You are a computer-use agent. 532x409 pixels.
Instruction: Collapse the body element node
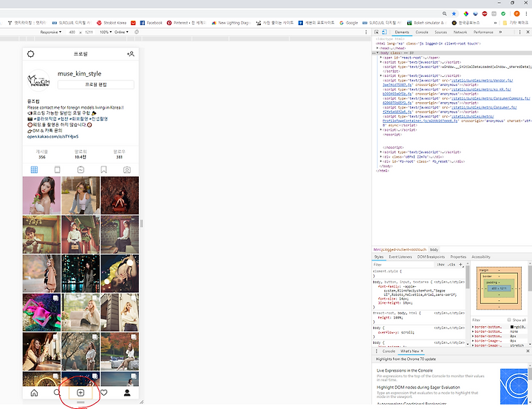pos(378,53)
